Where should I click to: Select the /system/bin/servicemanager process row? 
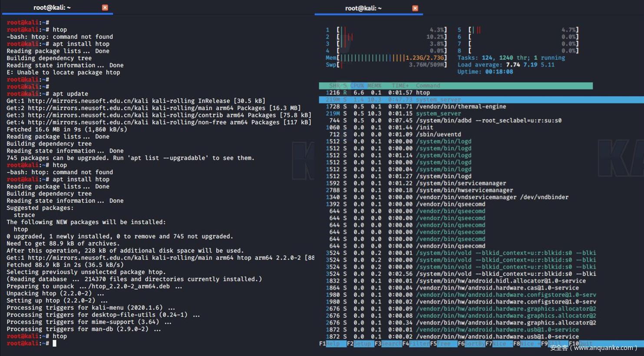pos(461,183)
